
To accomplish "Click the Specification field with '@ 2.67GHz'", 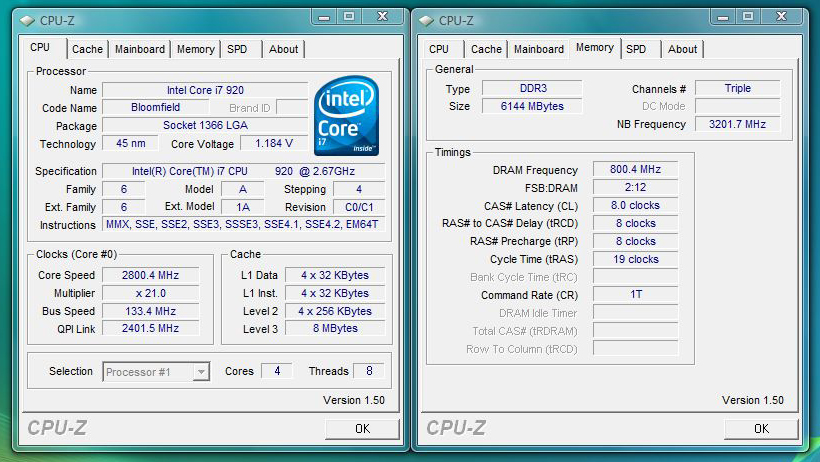I will pyautogui.click(x=243, y=171).
